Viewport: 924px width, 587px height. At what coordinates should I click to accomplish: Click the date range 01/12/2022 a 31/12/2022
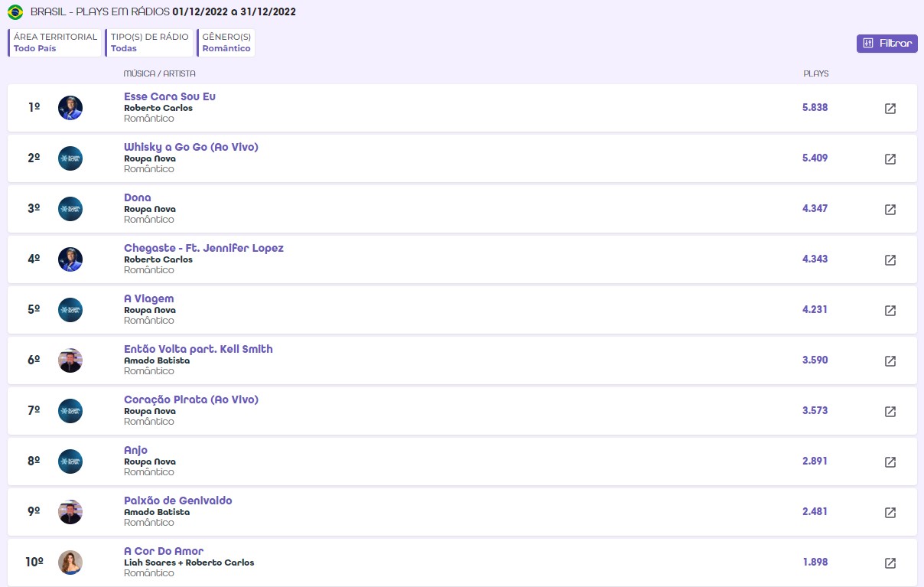pyautogui.click(x=234, y=12)
